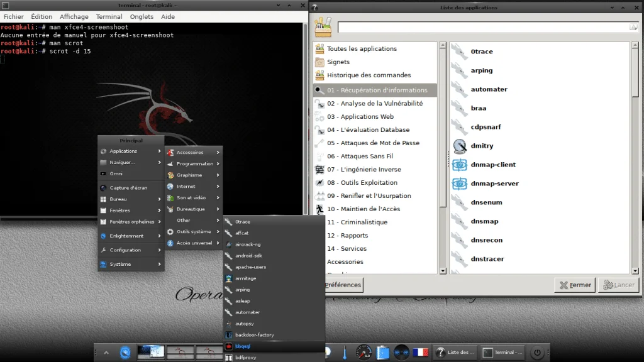Launch backdoor-factory from the Other submenu

coord(274,336)
